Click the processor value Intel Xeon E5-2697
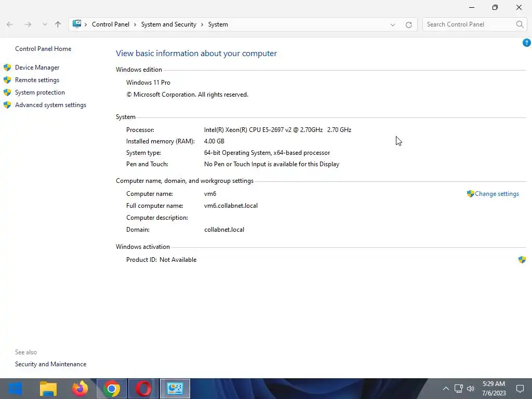This screenshot has width=532, height=399. click(277, 130)
